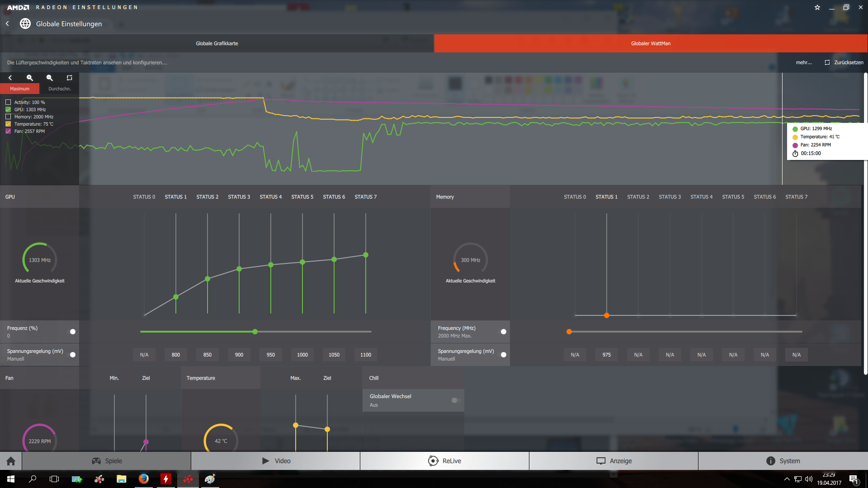Enable the Activity checkbox in the graph legend
868x488 pixels.
pyautogui.click(x=8, y=102)
